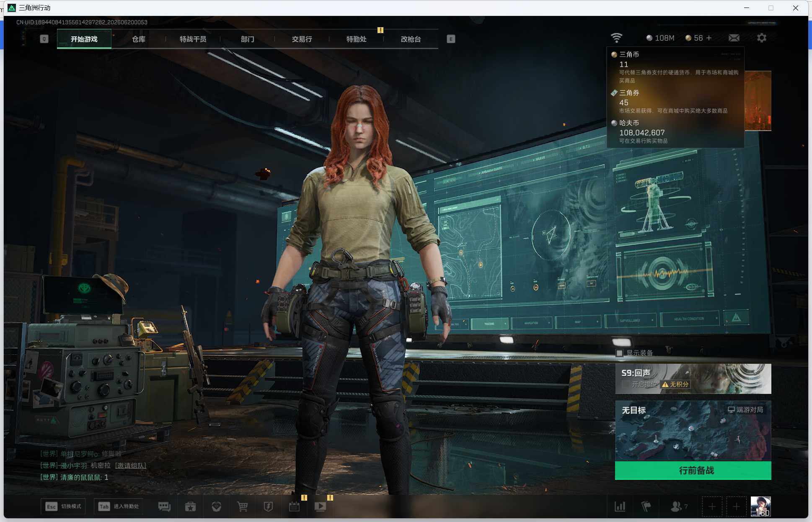
Task: Add teammate in first empty plus slot
Action: (712, 507)
